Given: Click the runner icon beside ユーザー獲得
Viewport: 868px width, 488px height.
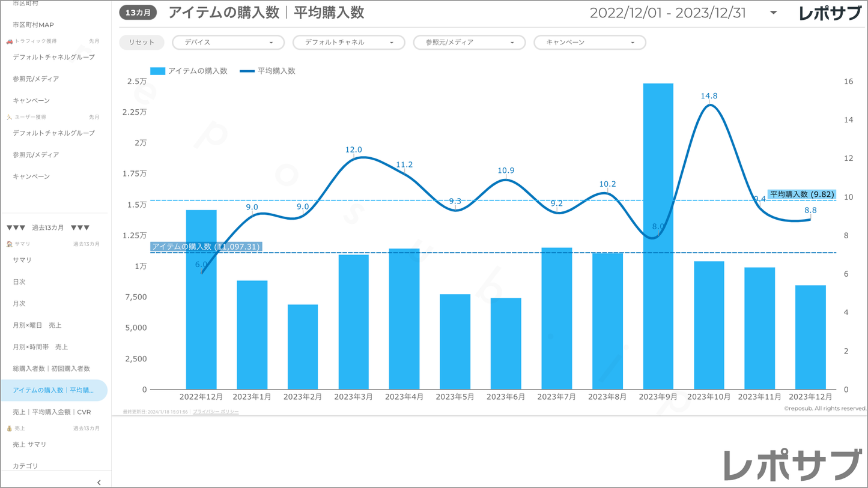Looking at the screenshot, I should (x=9, y=117).
